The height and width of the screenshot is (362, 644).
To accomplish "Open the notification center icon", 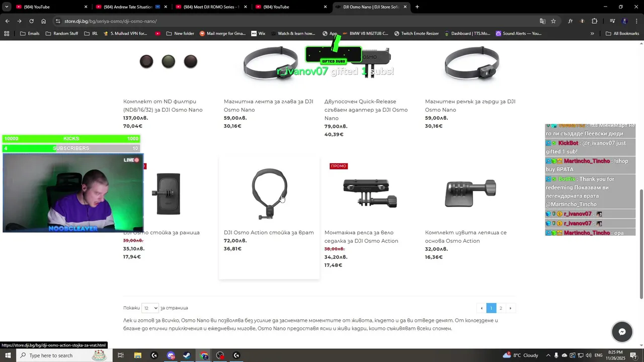I will (x=633, y=355).
